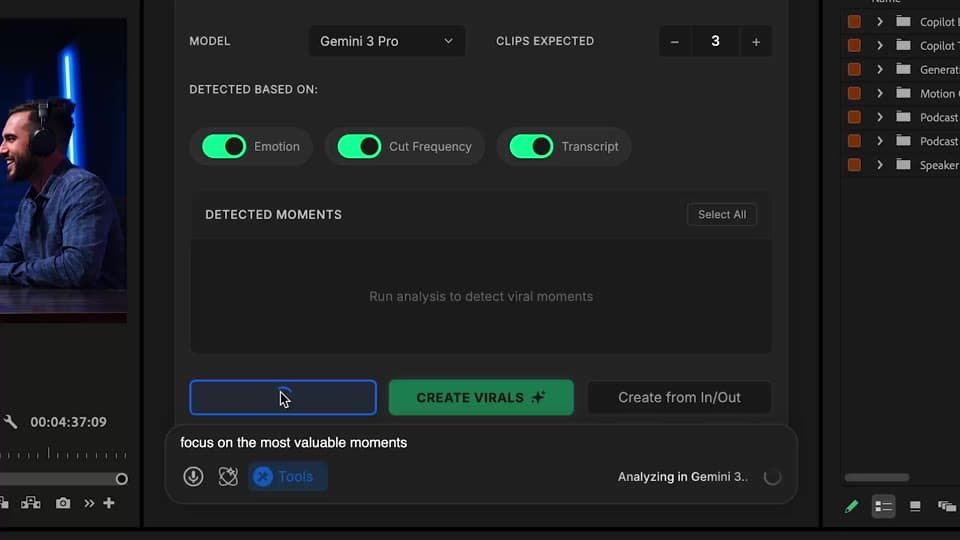Click the podcast video preview
The image size is (960, 540).
coord(63,170)
